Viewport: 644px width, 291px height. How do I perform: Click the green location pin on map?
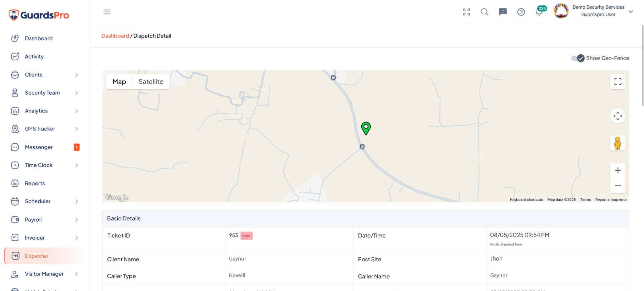[366, 129]
